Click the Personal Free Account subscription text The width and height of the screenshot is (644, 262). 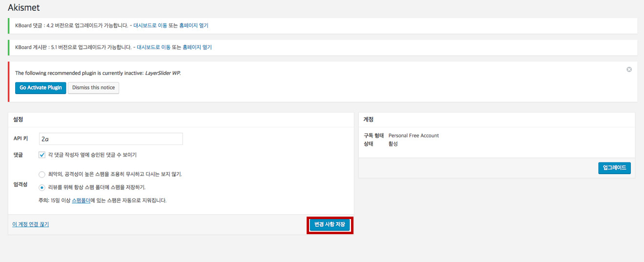point(414,136)
